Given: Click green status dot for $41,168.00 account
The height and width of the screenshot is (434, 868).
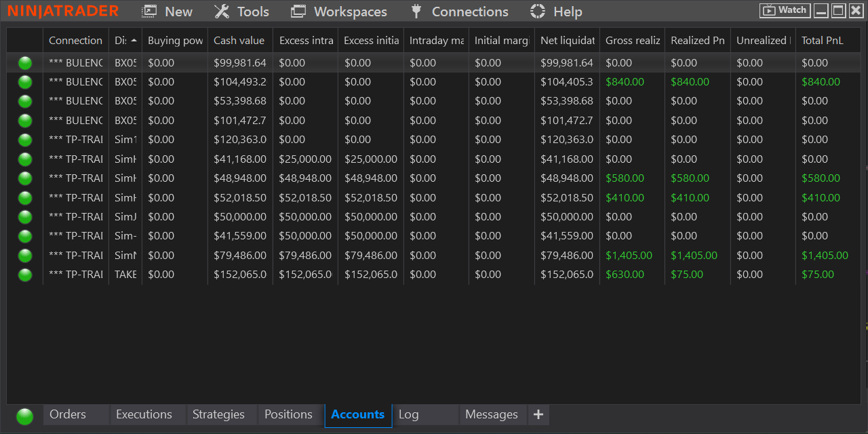Looking at the screenshot, I should click(25, 159).
